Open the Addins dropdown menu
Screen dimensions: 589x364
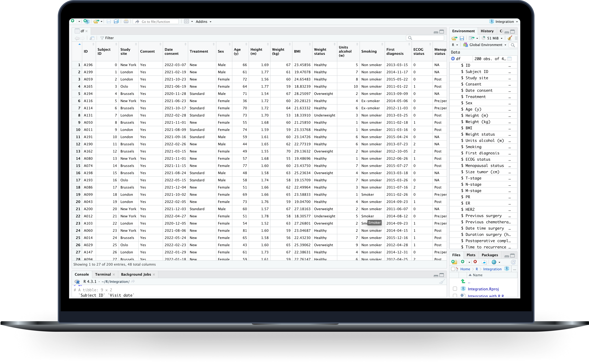tap(203, 22)
